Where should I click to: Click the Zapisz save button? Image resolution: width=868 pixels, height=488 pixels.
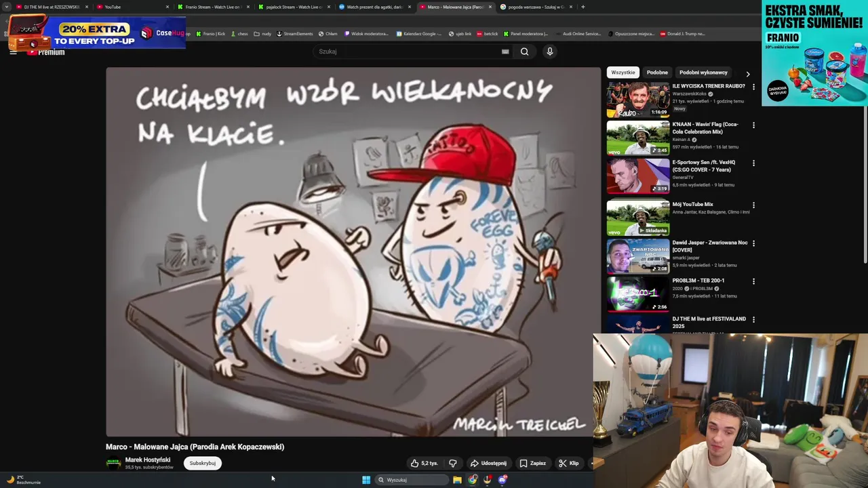point(532,464)
